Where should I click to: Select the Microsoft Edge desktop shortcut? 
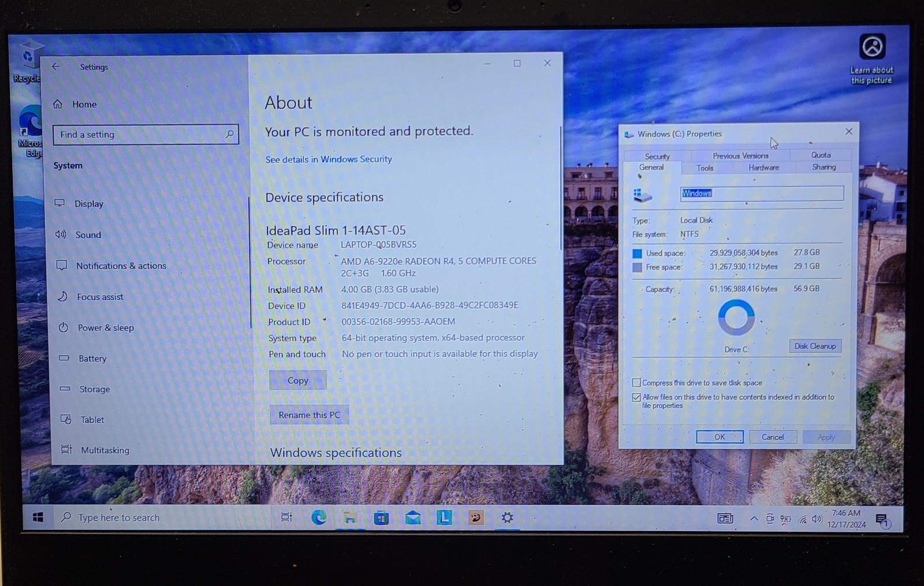tap(30, 132)
